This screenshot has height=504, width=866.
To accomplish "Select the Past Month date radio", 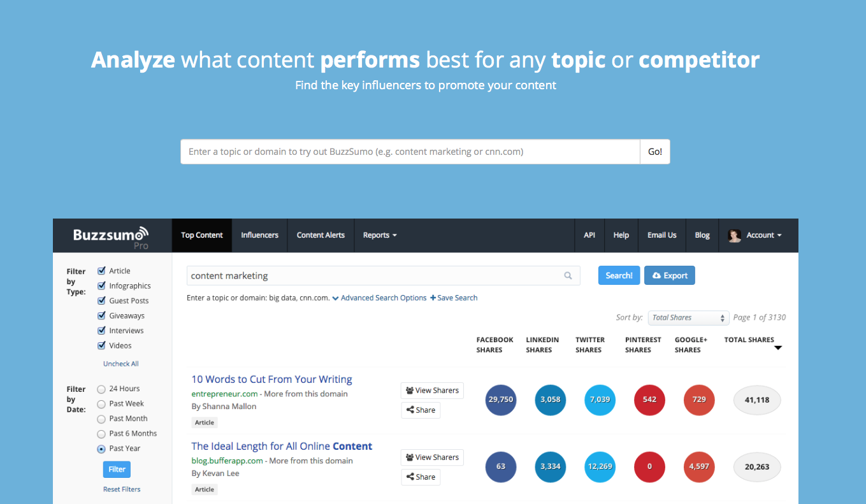I will 101,419.
